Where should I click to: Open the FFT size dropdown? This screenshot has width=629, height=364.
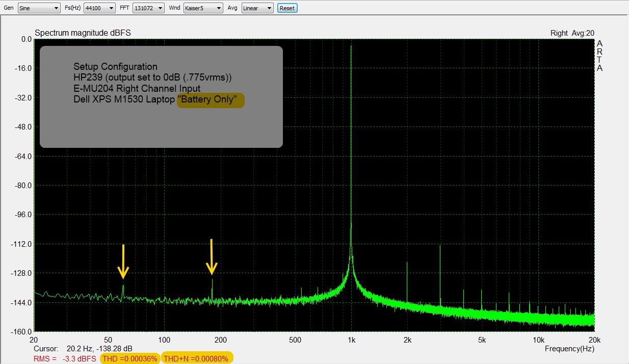pos(148,8)
